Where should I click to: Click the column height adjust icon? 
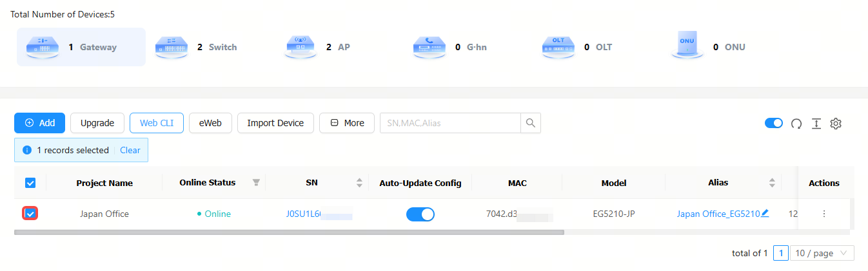coord(816,124)
